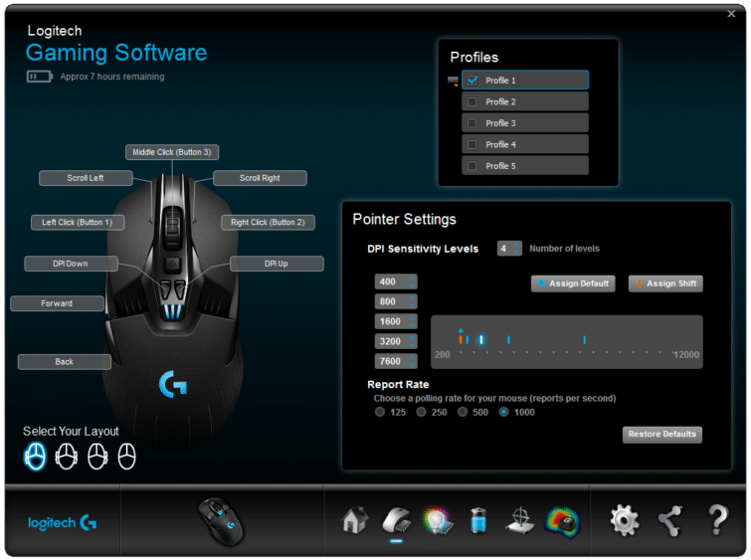The image size is (751, 560).
Task: Select the first highlighted mouse layout
Action: pos(35,456)
